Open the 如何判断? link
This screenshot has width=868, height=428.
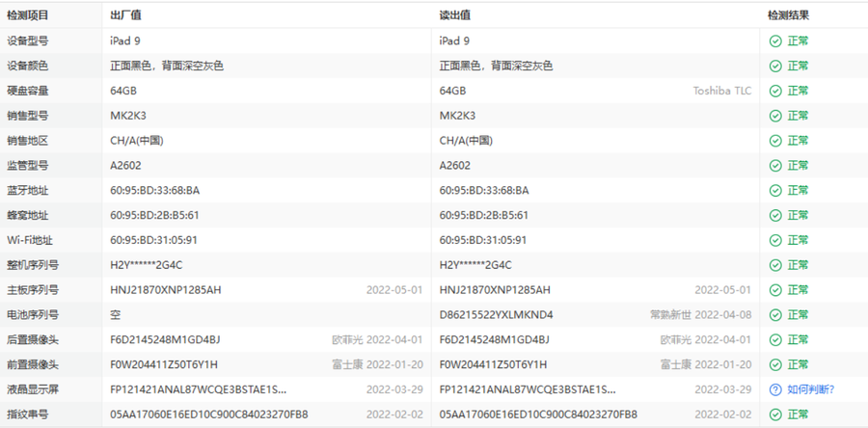click(x=810, y=389)
